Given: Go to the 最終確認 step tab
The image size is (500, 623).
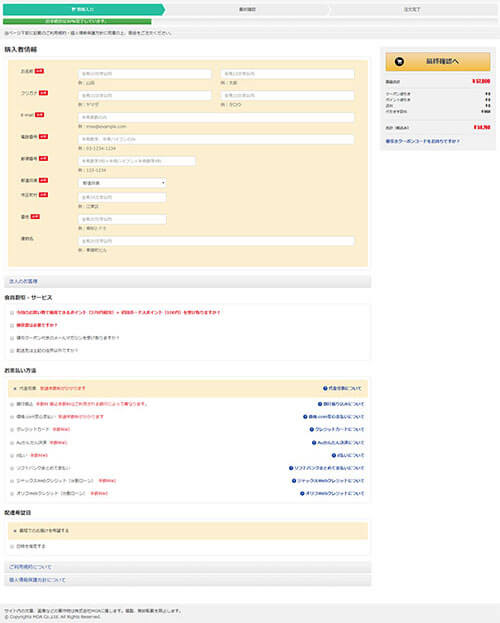Looking at the screenshot, I should point(247,9).
